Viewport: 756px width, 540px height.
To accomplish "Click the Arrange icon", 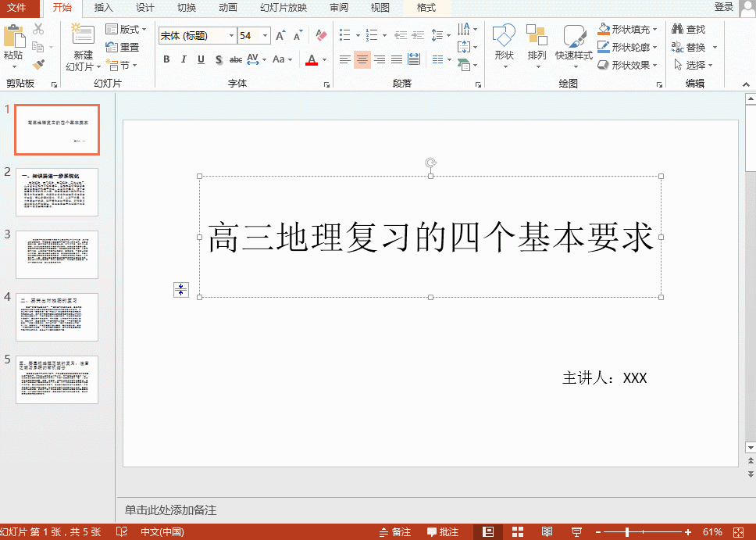I will tap(537, 36).
